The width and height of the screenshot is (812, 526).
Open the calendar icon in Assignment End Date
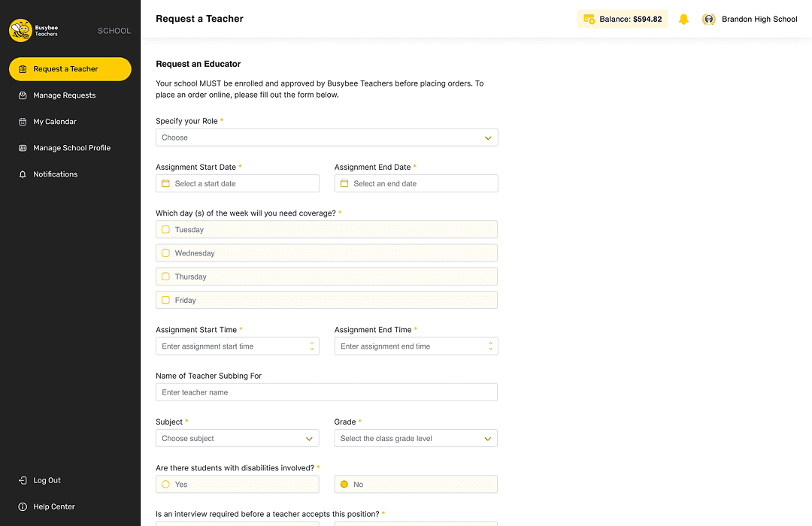pos(344,183)
